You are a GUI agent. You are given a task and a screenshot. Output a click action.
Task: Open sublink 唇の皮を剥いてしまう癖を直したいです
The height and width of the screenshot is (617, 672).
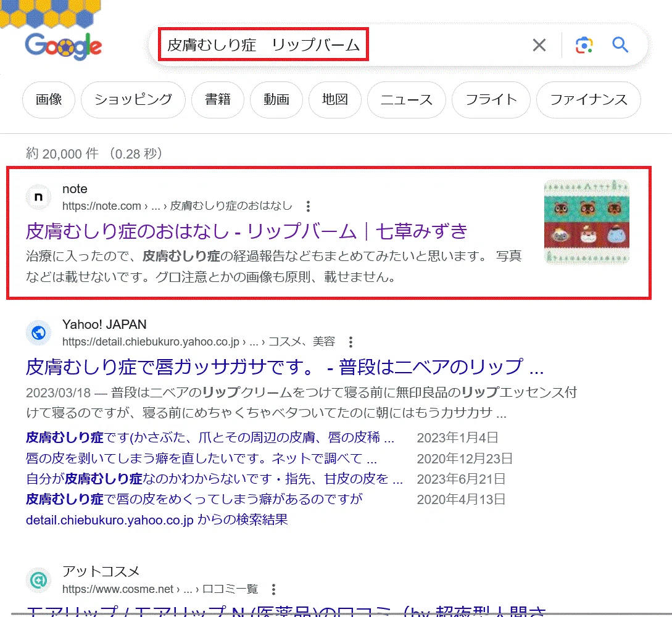coord(201,458)
